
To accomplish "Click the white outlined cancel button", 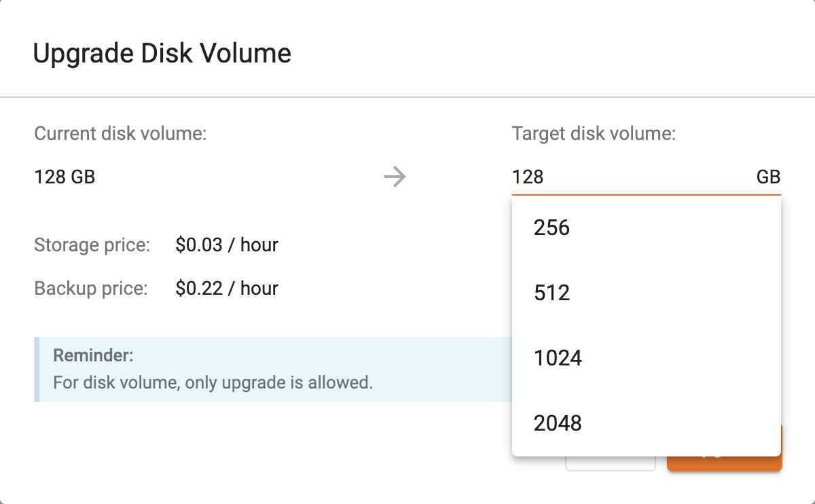I will point(610,464).
